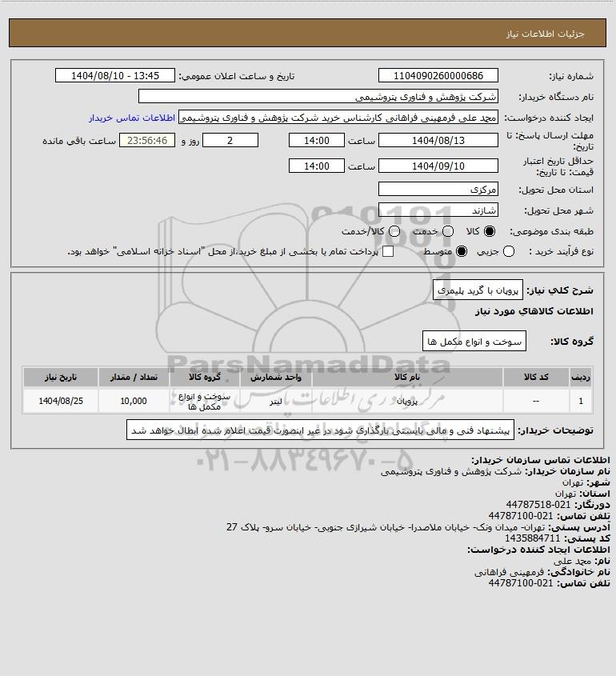
Task: Choose the جزیی purchase type option
Action: click(x=509, y=251)
